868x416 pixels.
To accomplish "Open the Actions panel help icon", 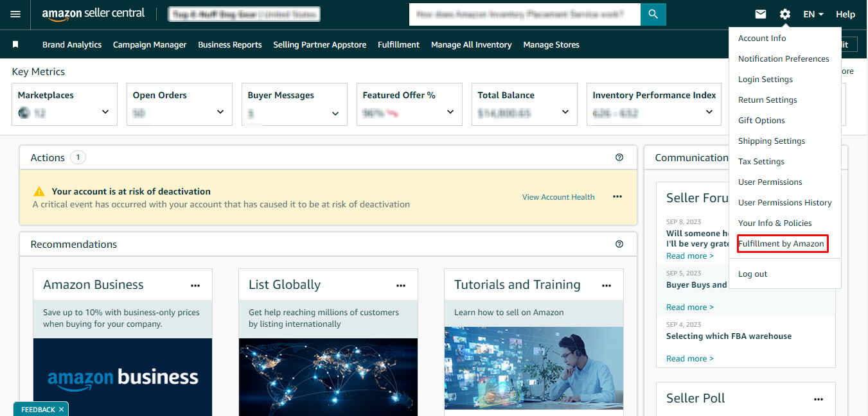I will (x=619, y=157).
